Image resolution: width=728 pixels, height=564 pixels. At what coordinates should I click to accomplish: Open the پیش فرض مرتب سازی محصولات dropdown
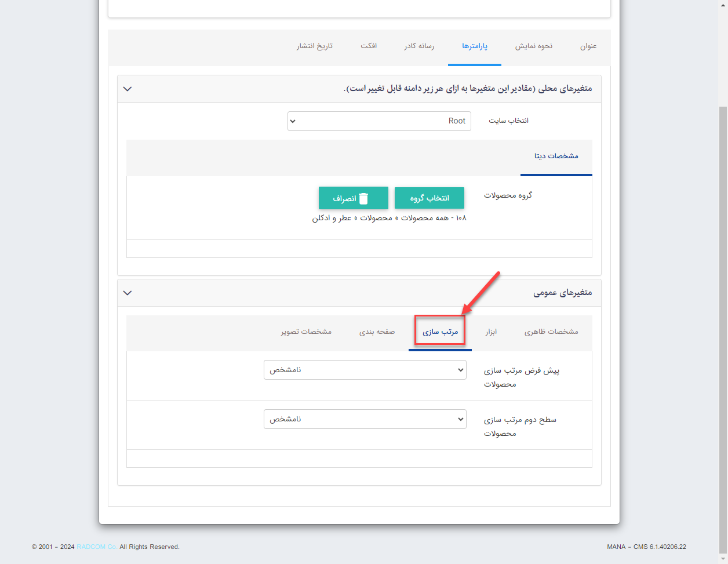pos(365,370)
